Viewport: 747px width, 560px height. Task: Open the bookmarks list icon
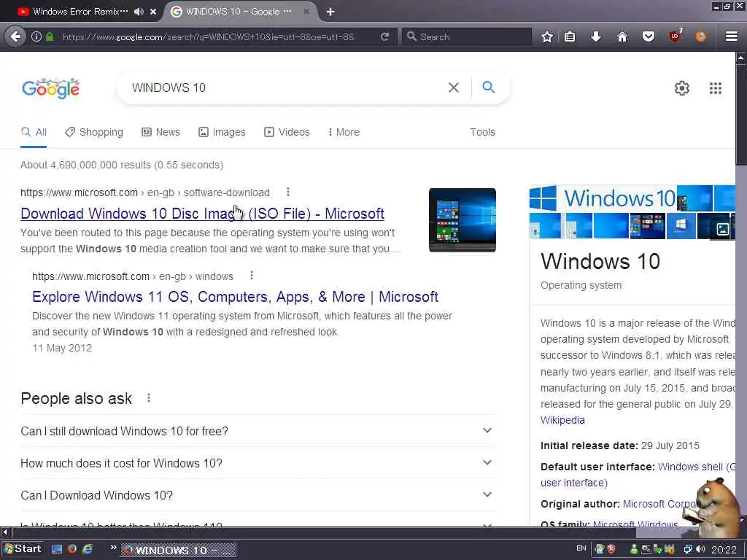point(570,36)
